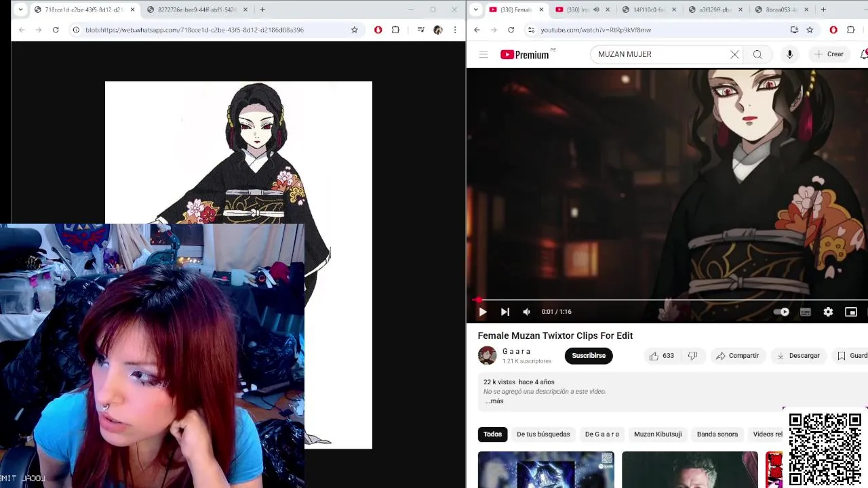Reload the WhatsApp blob page

tap(56, 30)
